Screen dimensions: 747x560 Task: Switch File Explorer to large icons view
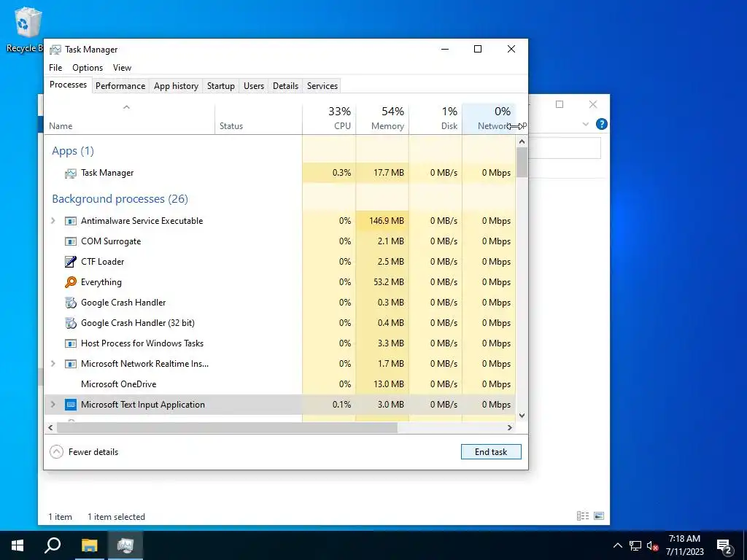pos(599,516)
